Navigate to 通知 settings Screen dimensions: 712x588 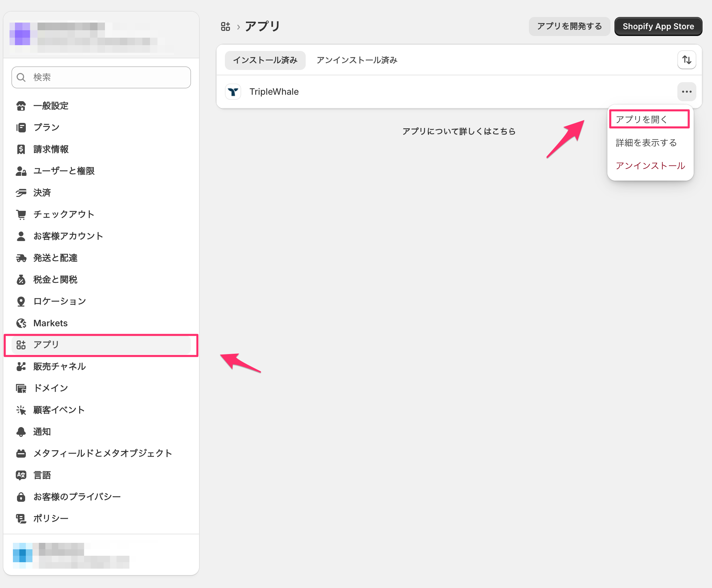tap(101, 432)
